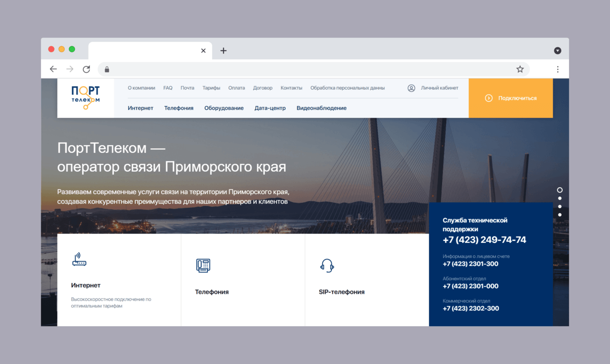Open a new tab with plus button
The height and width of the screenshot is (364, 610).
tap(223, 51)
